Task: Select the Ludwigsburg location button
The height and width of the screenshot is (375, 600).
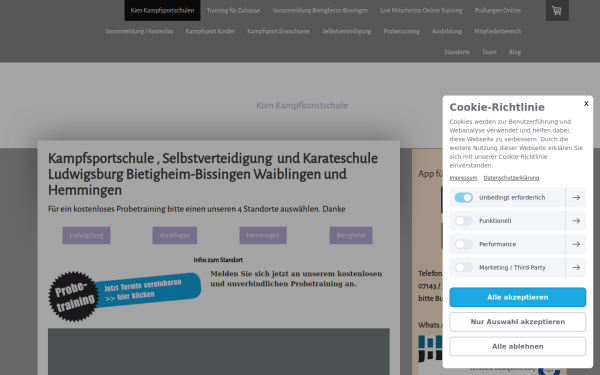Action: [86, 235]
